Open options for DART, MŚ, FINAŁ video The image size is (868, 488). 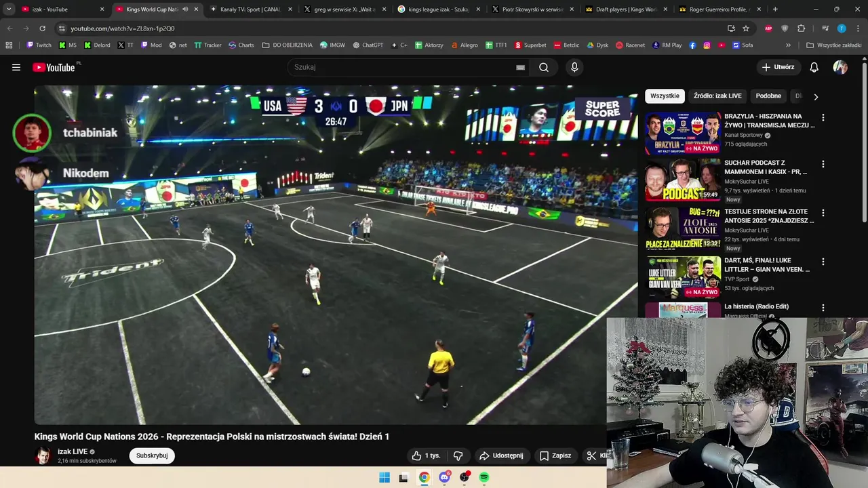(823, 262)
